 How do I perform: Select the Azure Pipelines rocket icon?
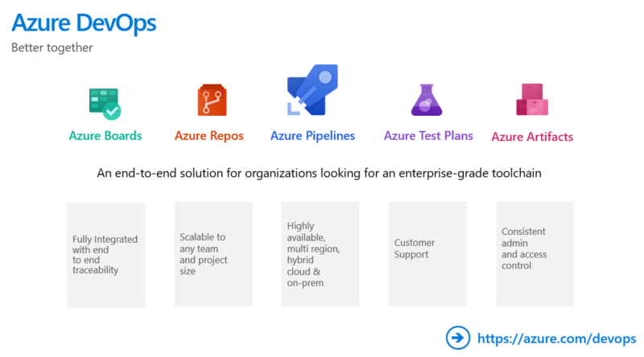[312, 90]
